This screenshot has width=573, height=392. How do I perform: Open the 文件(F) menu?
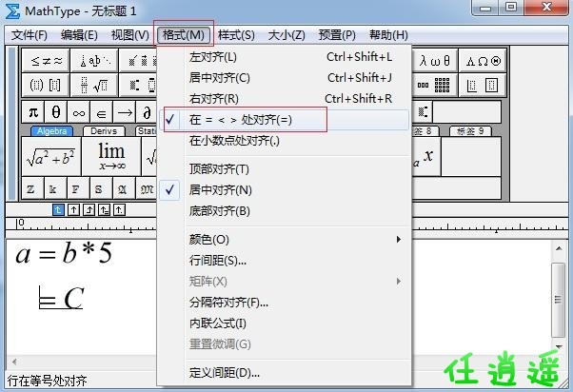(30, 35)
